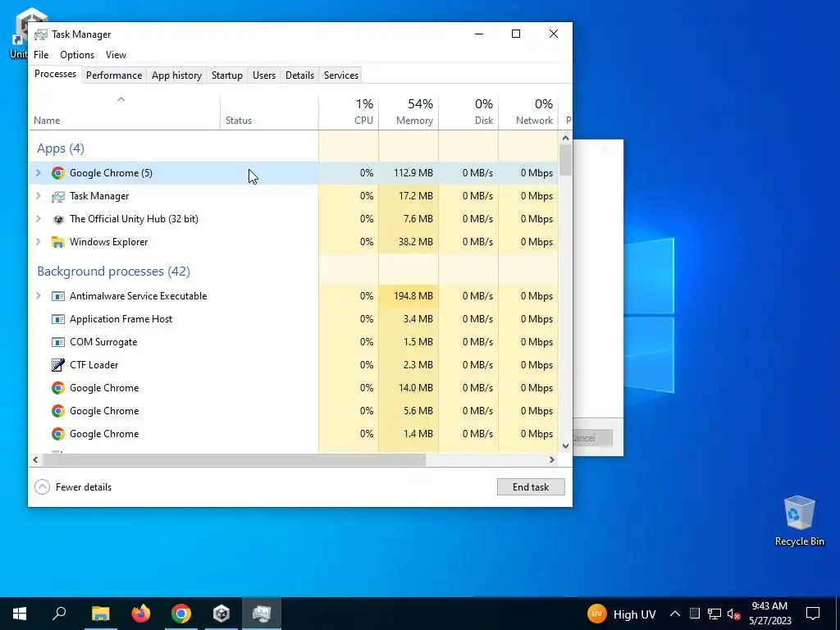
Task: Open the Options menu
Action: click(77, 55)
